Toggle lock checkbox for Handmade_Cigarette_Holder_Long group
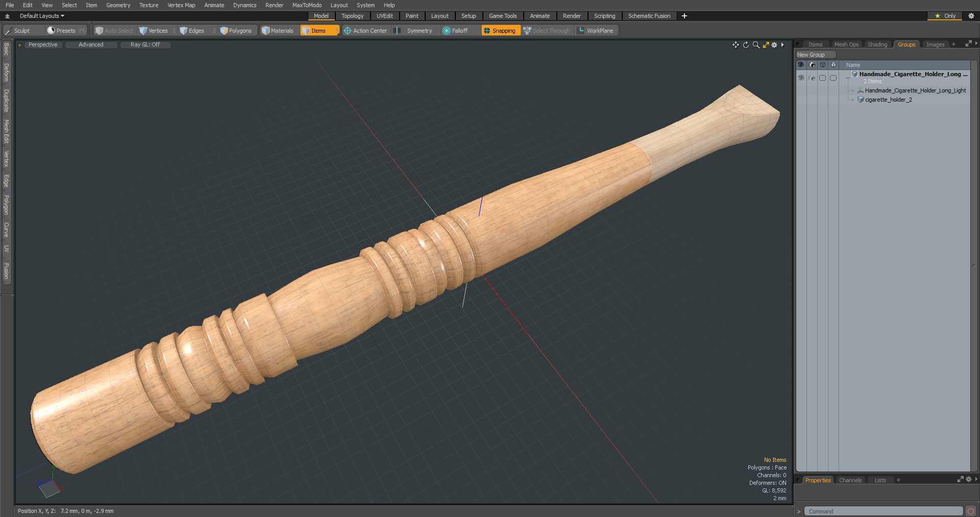The width and height of the screenshot is (980, 517). tap(823, 78)
